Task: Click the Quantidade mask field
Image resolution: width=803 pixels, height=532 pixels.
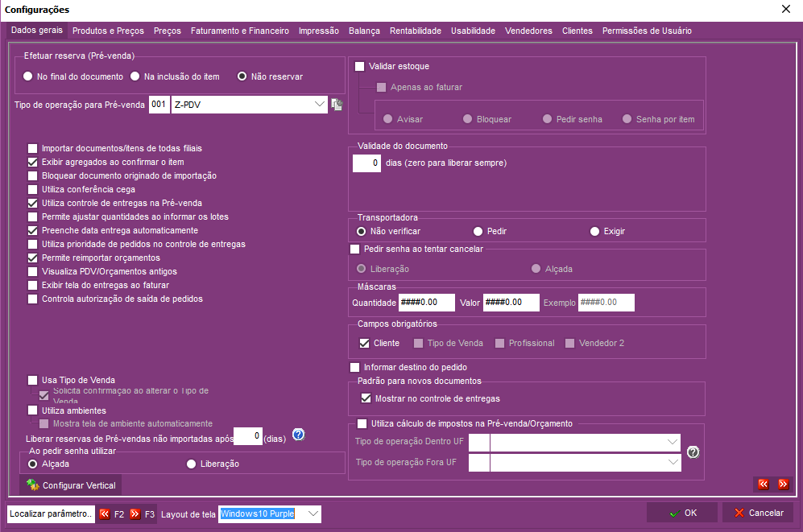Action: coord(427,303)
